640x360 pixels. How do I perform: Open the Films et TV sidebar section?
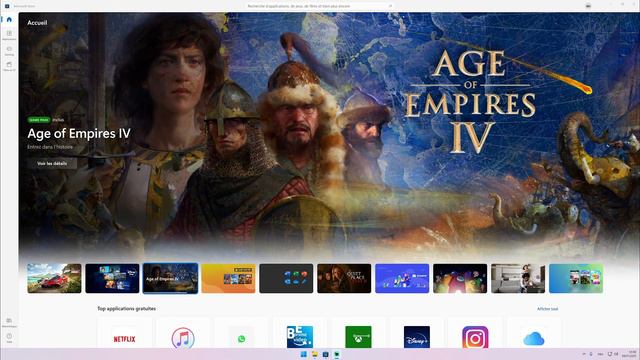[9, 66]
